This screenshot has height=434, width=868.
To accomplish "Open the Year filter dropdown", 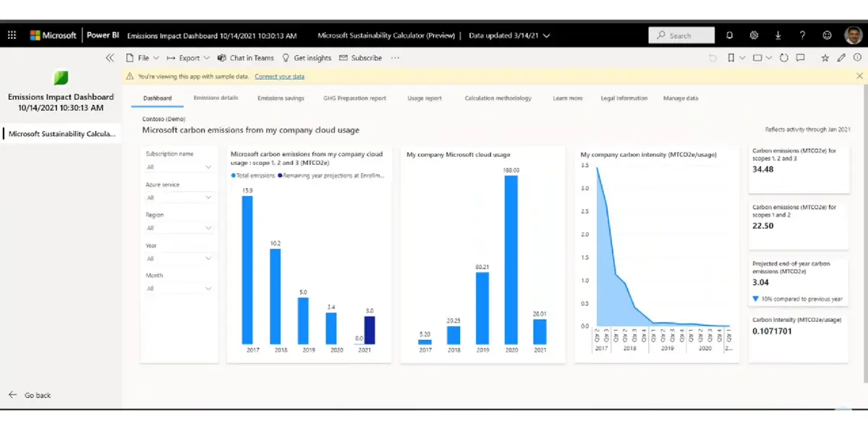I will [179, 258].
